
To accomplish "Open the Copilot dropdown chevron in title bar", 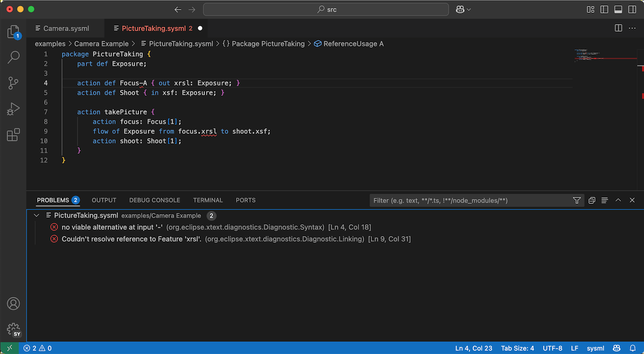I will pyautogui.click(x=469, y=10).
